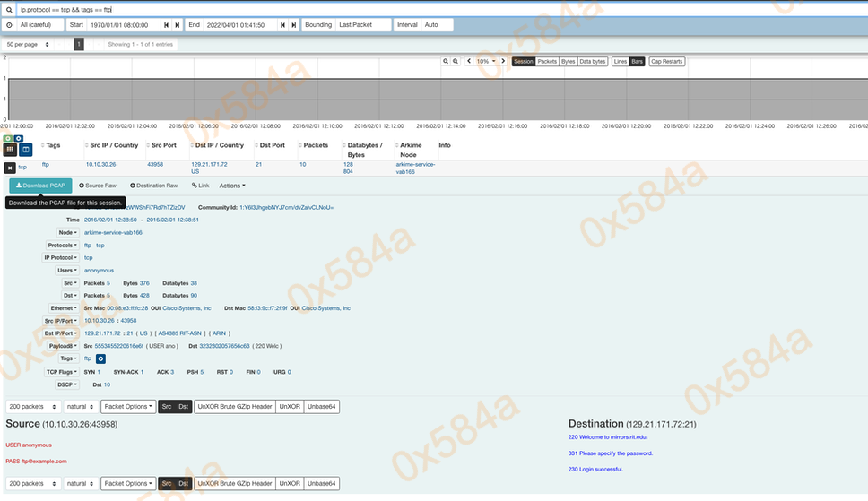The width and height of the screenshot is (868, 501).
Task: Toggle UnXOR decoding in upper packet bar
Action: 289,406
